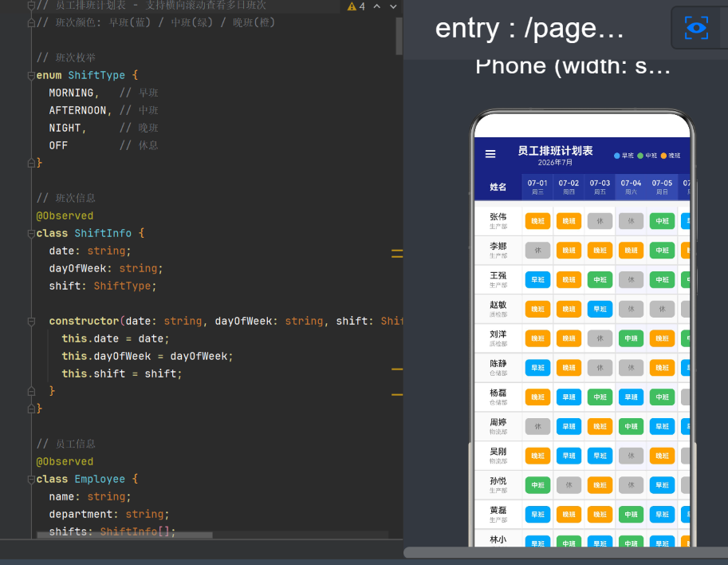Click the editor horizontal scrollbar thumb
This screenshot has width=728, height=565.
[x=124, y=535]
